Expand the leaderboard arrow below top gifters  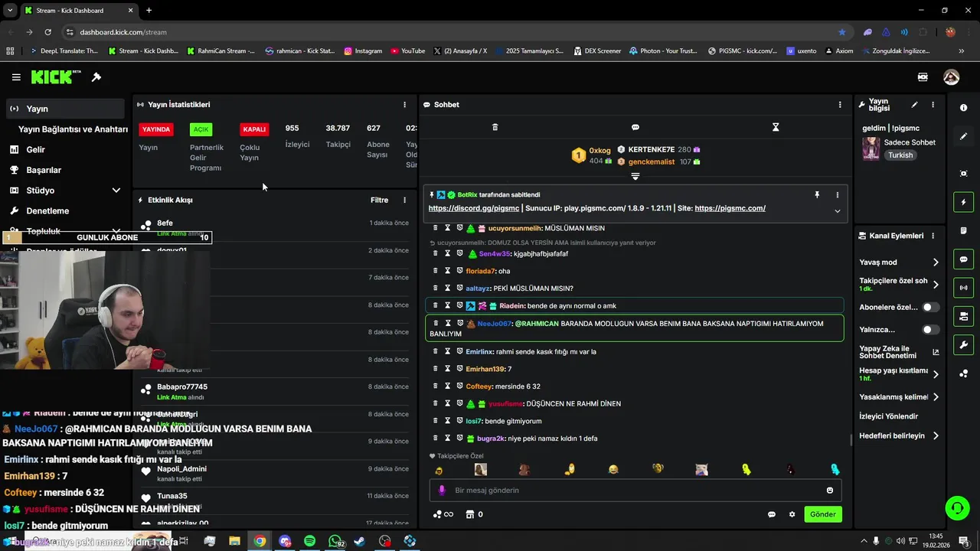click(635, 177)
